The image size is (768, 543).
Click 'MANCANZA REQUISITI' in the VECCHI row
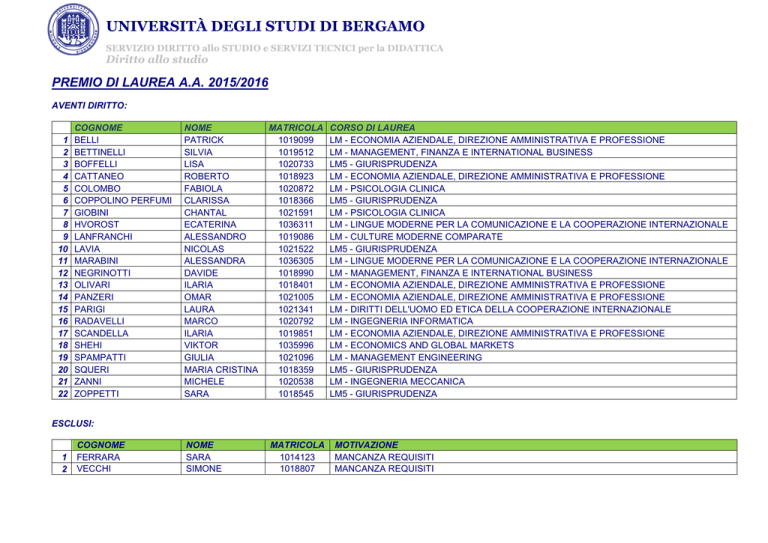384,469
